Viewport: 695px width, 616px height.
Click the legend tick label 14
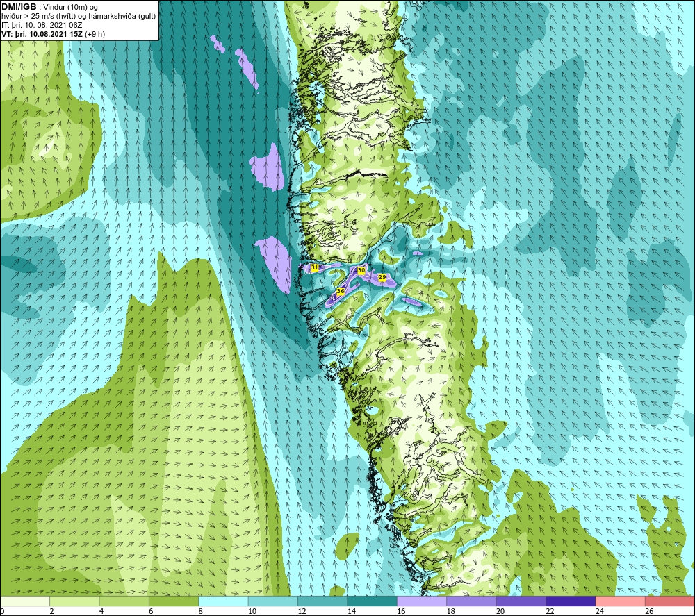[x=352, y=611]
